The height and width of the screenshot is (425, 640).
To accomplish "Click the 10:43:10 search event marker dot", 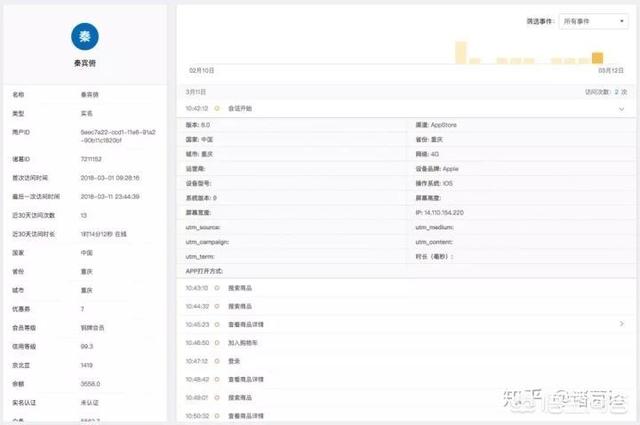I will pos(217,288).
